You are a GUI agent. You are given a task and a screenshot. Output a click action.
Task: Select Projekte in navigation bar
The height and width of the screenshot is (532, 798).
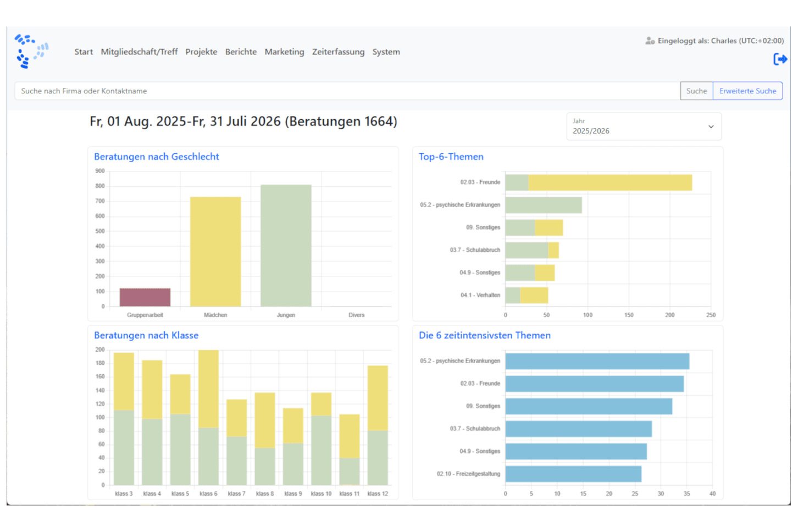[201, 52]
